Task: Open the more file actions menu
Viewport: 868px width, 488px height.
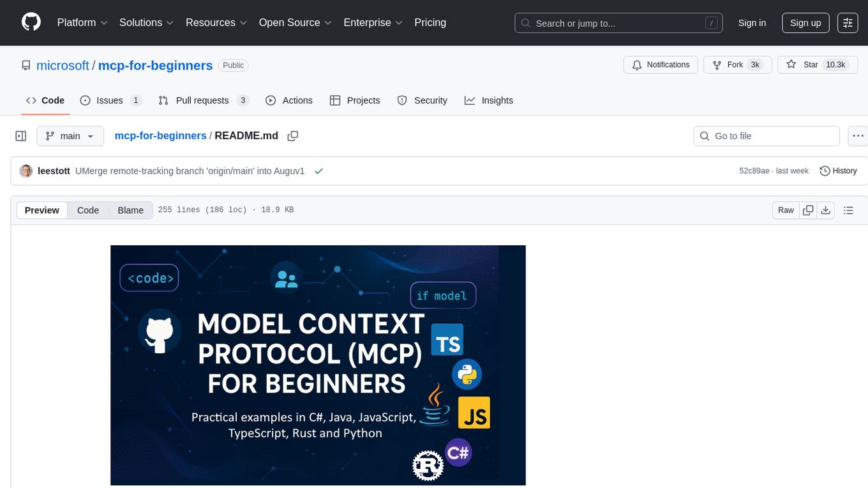Action: pos(858,136)
